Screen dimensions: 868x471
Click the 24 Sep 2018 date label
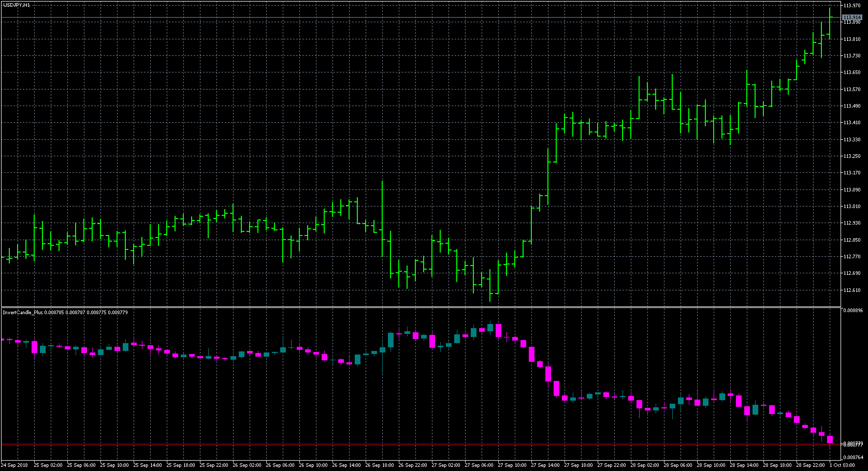(x=15, y=465)
